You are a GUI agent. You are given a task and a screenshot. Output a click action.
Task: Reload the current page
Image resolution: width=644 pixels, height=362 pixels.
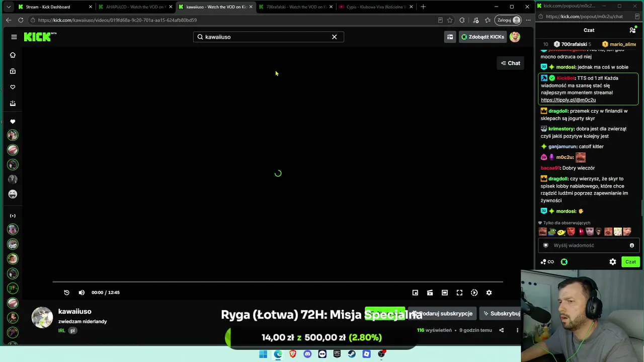[x=21, y=20]
